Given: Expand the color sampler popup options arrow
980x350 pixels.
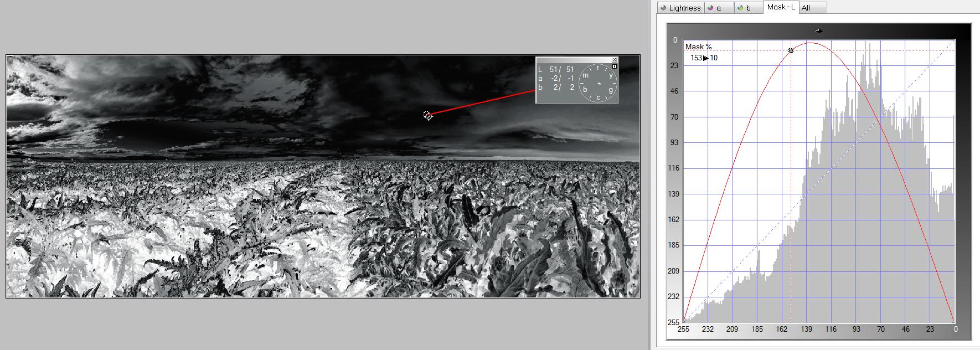Looking at the screenshot, I should pos(614,66).
